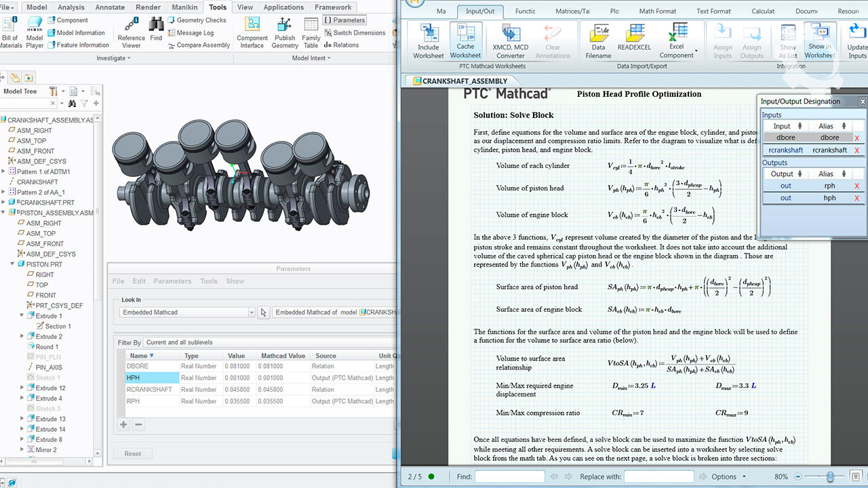Image resolution: width=868 pixels, height=488 pixels.
Task: Expand the Extrude 12 tree node
Action: pos(22,388)
